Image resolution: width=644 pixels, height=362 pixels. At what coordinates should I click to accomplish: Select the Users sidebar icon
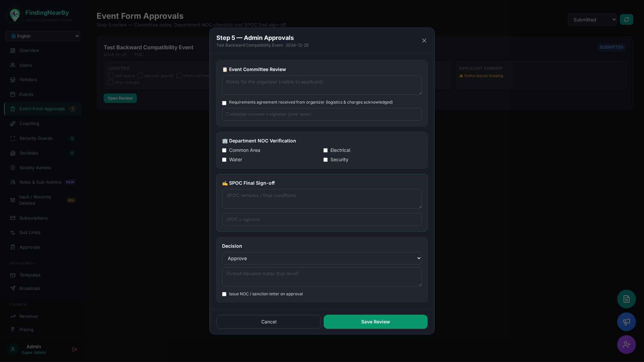(x=12, y=65)
